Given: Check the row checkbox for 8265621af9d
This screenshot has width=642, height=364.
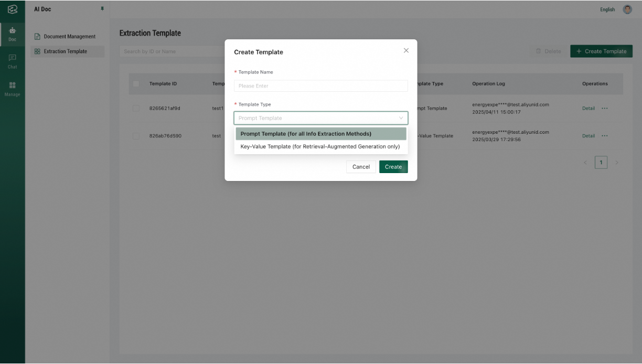Looking at the screenshot, I should [136, 108].
